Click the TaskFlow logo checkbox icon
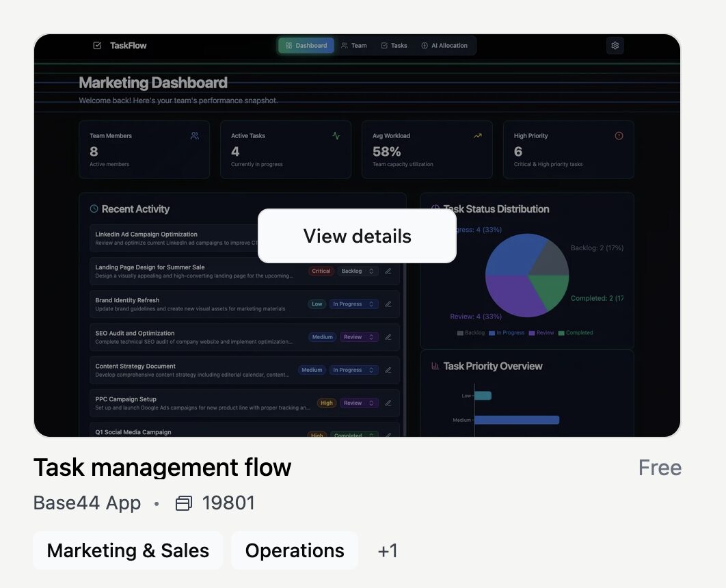 click(x=97, y=46)
